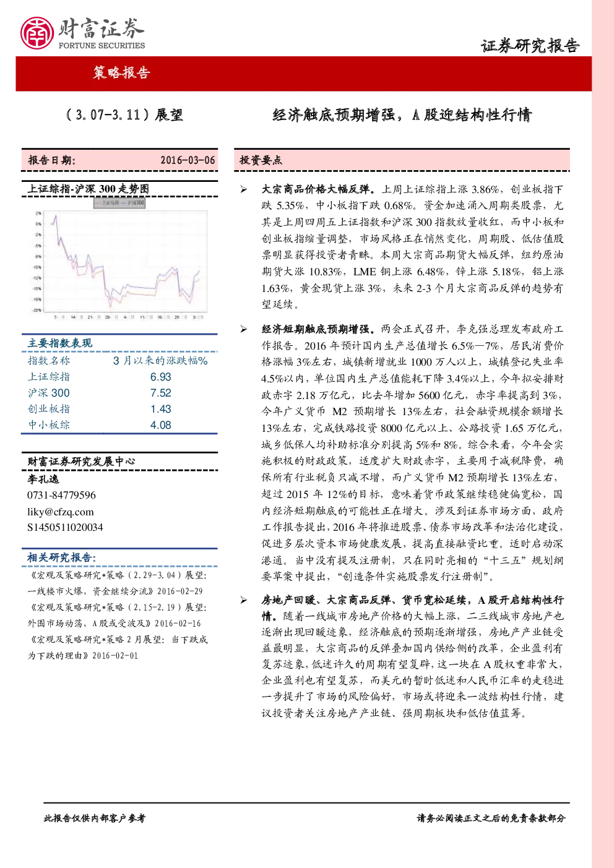The image size is (614, 868).
Task: Click the 相关研究报告 section heading
Action: (61, 557)
